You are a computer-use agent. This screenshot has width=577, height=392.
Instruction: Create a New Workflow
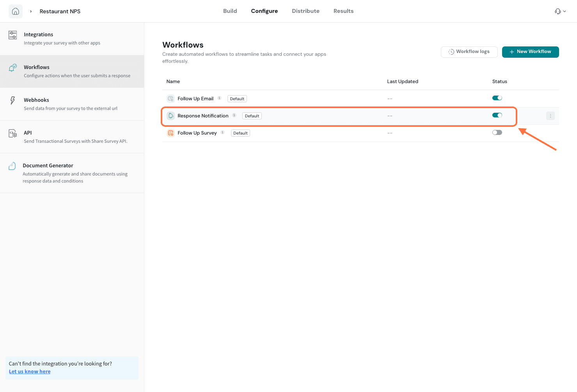coord(530,52)
